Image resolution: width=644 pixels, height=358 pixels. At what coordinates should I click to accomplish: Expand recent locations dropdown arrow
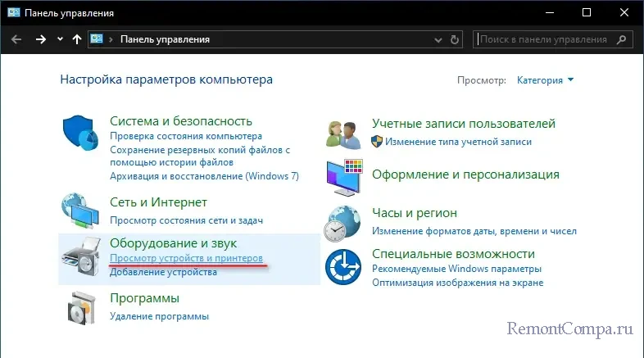pos(60,39)
